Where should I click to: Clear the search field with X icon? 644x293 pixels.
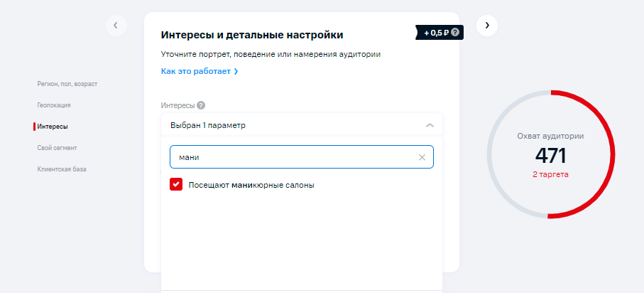pos(422,157)
